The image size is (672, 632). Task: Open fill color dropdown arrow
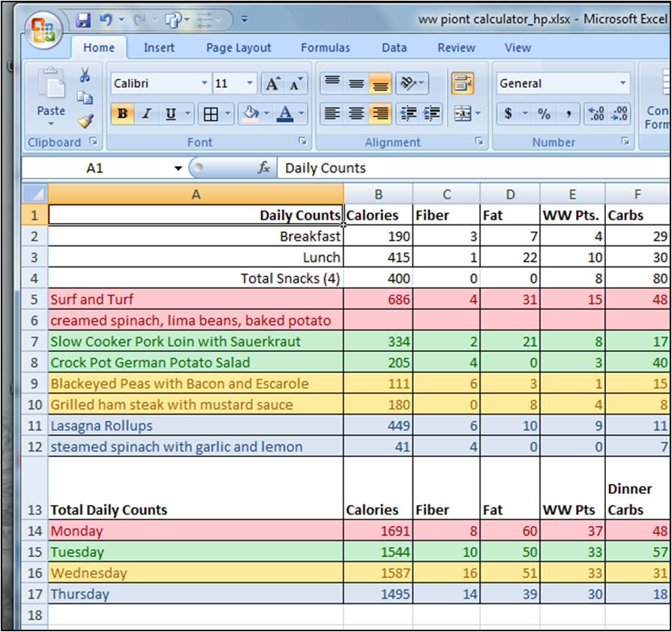[x=266, y=113]
